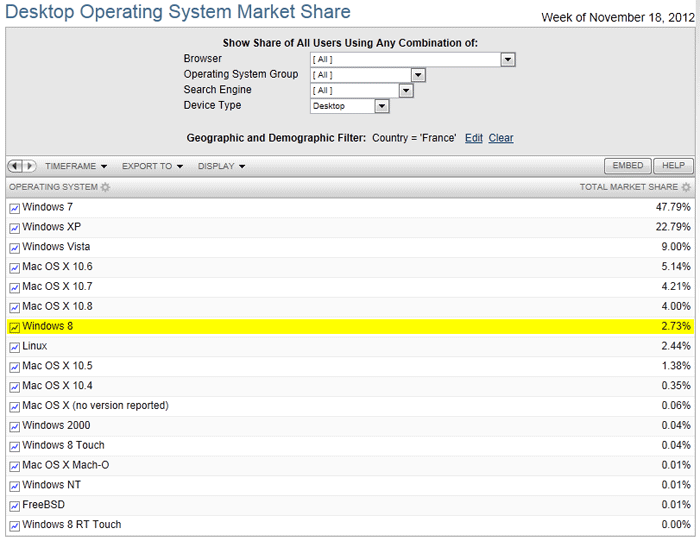Toggle the Windows 8 row chart icon

[x=14, y=327]
